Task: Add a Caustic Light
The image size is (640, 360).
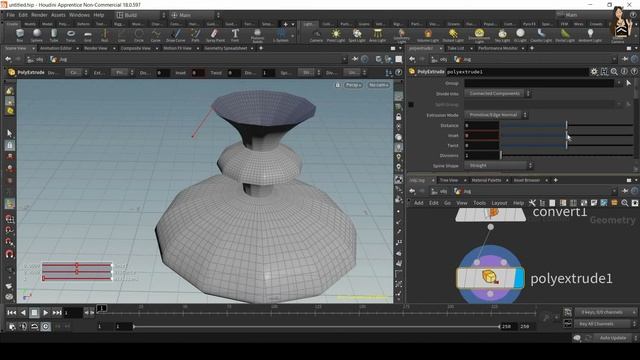Action: point(541,36)
